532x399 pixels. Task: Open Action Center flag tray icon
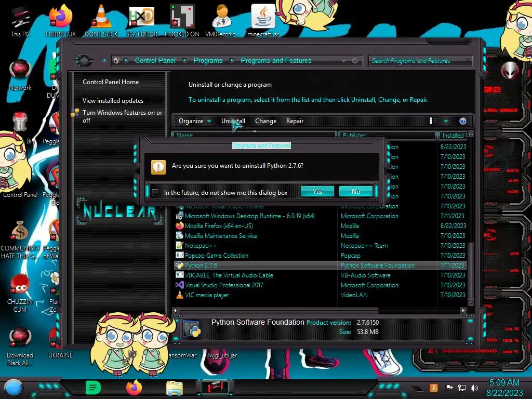pos(449,388)
